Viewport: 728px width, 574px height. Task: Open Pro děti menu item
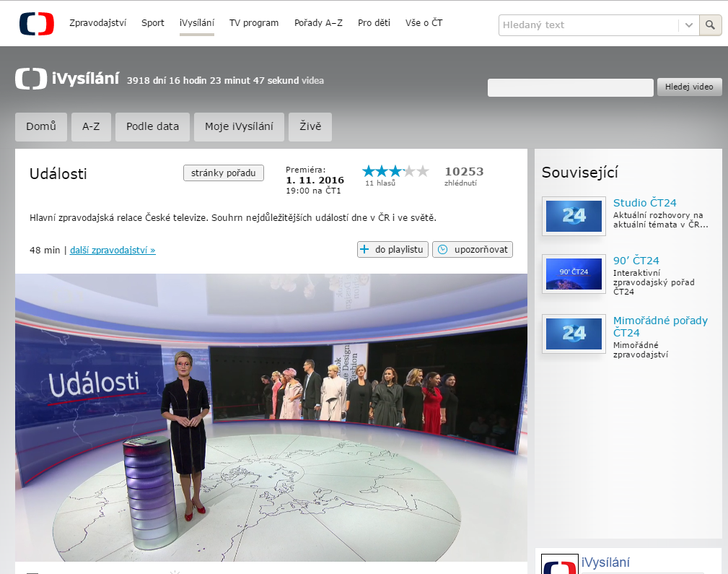tap(374, 23)
